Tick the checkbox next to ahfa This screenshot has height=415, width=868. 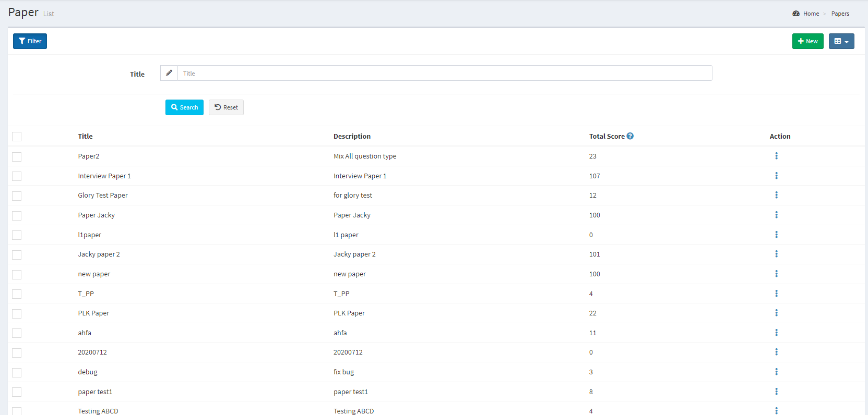coord(17,333)
